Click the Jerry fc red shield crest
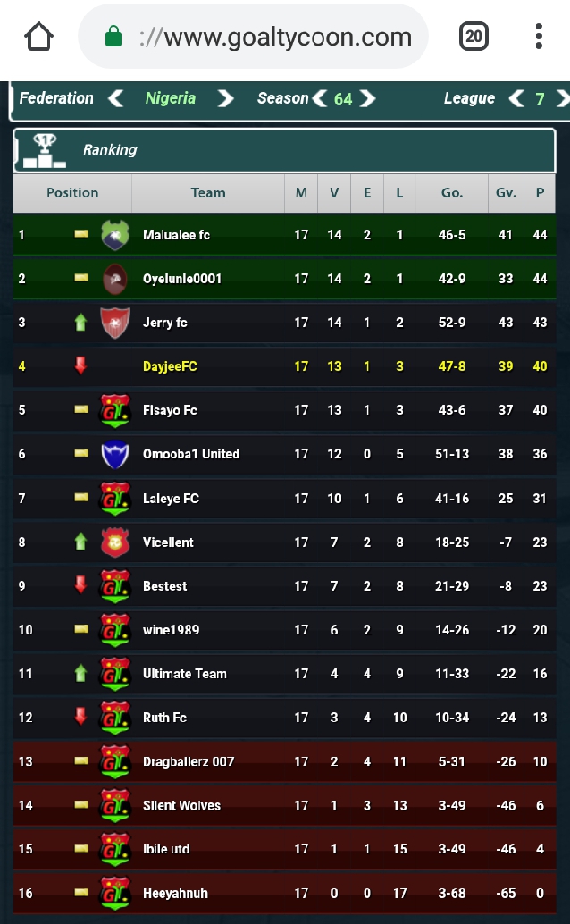Image resolution: width=570 pixels, height=924 pixels. tap(115, 323)
